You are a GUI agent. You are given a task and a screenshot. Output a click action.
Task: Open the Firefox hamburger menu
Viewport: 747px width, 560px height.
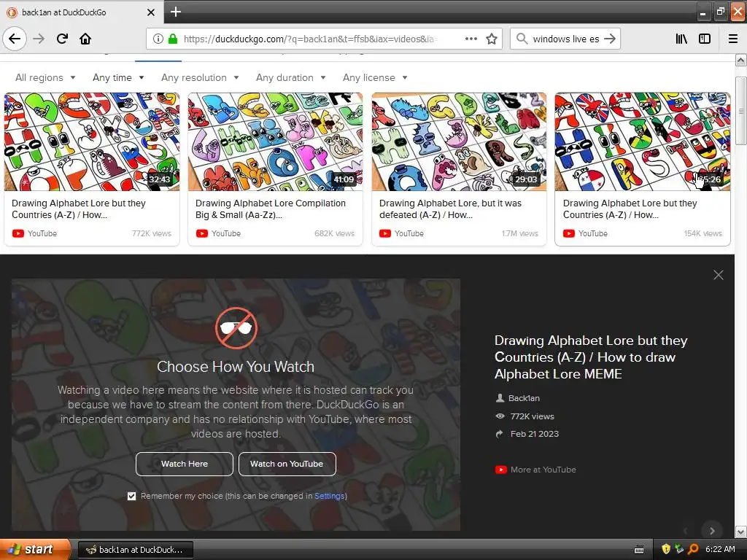[x=733, y=39]
